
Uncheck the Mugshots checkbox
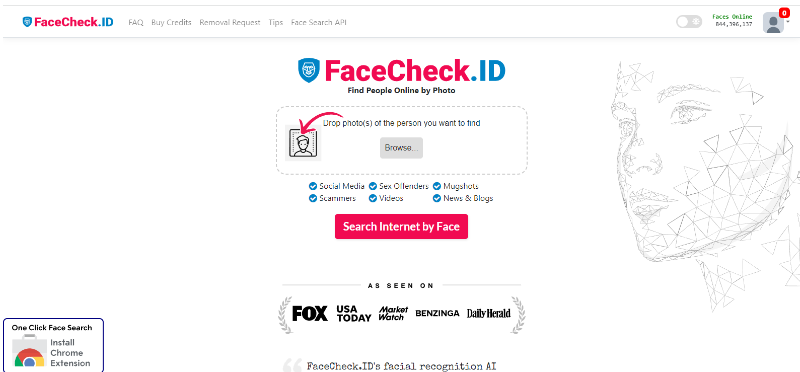coord(437,186)
